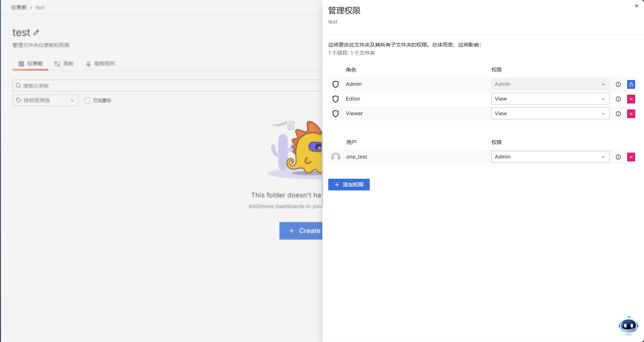The width and height of the screenshot is (644, 342).
Task: Show info for Viewer role permission
Action: coord(618,114)
